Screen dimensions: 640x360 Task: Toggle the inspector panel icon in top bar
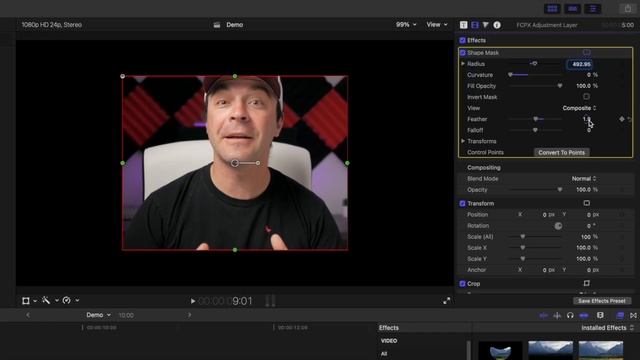593,9
